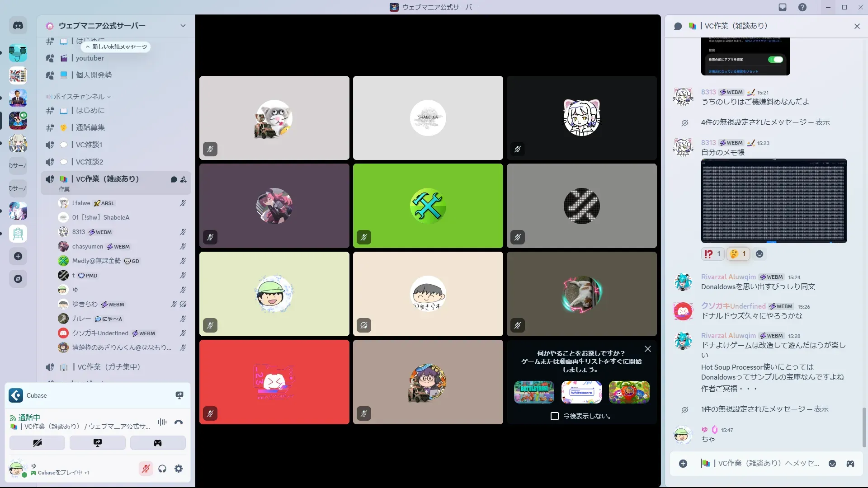
Task: Select the VC雑談1 voice channel
Action: tap(89, 145)
